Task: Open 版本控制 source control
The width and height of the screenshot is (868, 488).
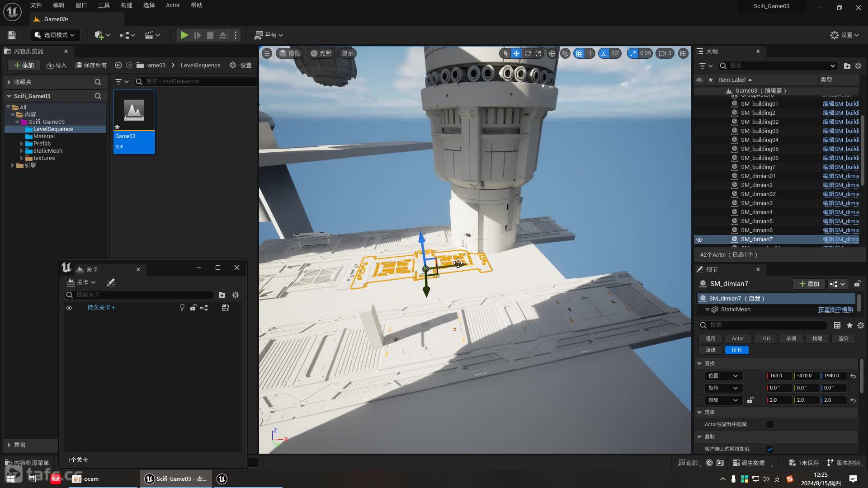Action: [x=844, y=463]
